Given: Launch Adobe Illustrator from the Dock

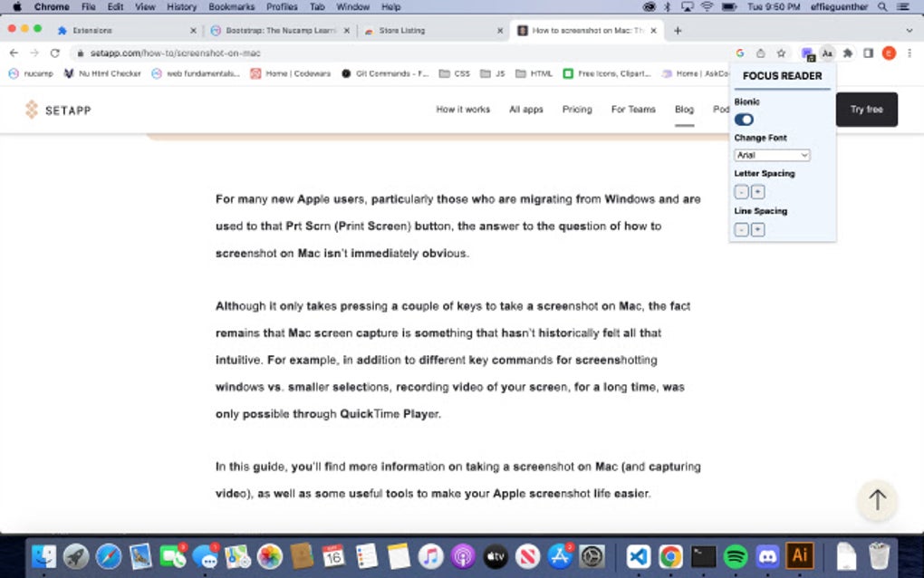Looking at the screenshot, I should tap(801, 556).
